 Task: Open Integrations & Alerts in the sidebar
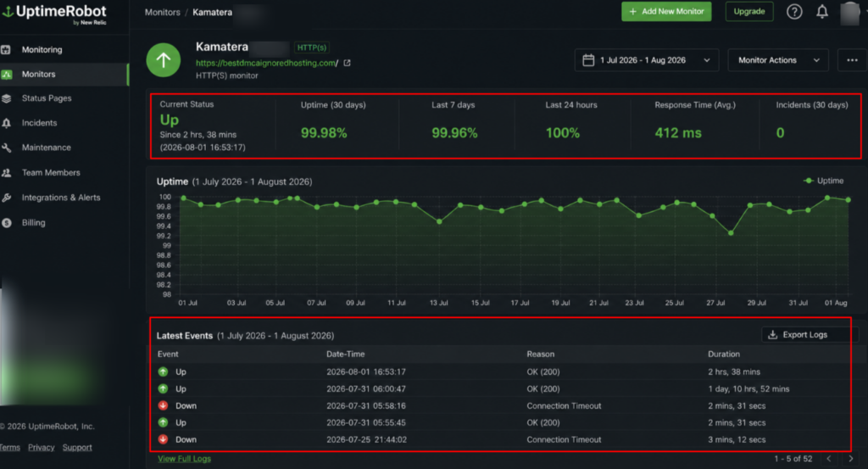tap(61, 198)
